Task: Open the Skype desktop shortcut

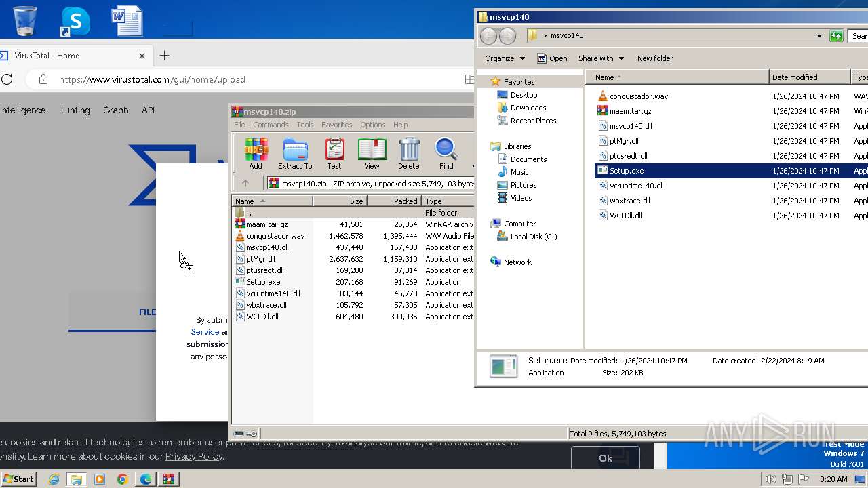Action: pos(75,20)
